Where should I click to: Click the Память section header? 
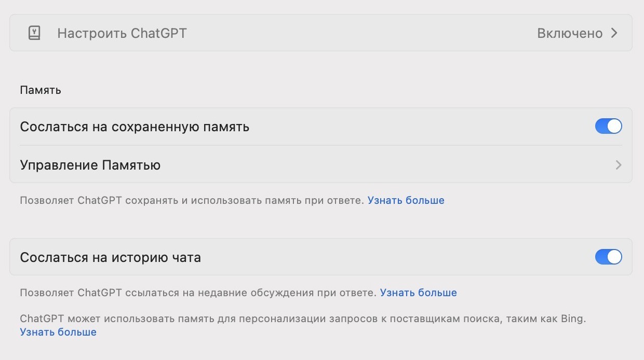(x=41, y=90)
